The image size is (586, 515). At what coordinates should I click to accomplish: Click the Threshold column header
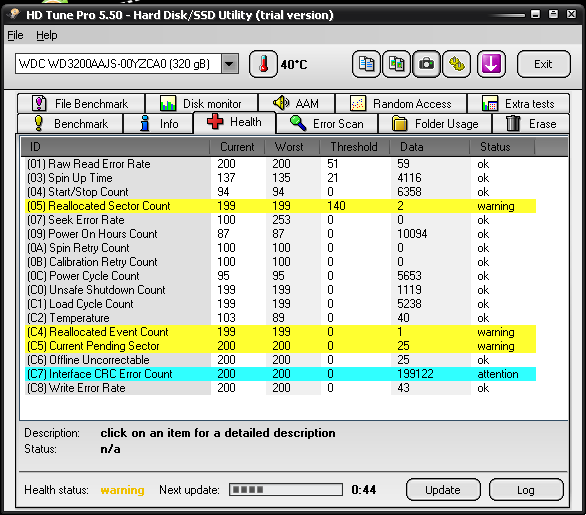click(354, 147)
